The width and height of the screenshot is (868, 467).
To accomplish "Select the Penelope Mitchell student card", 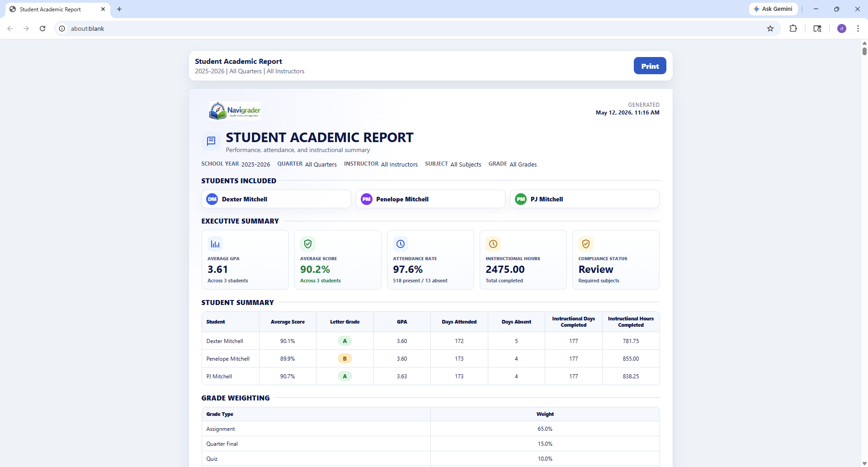I will click(x=430, y=199).
